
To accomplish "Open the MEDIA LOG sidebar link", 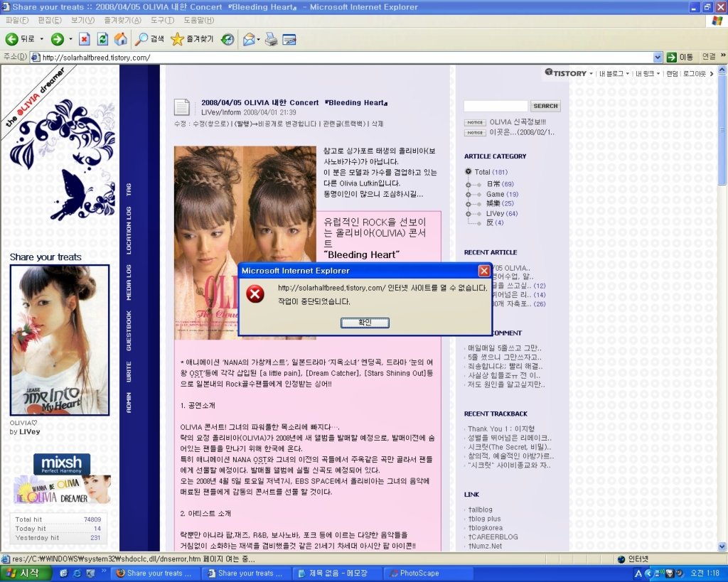I will [x=129, y=282].
